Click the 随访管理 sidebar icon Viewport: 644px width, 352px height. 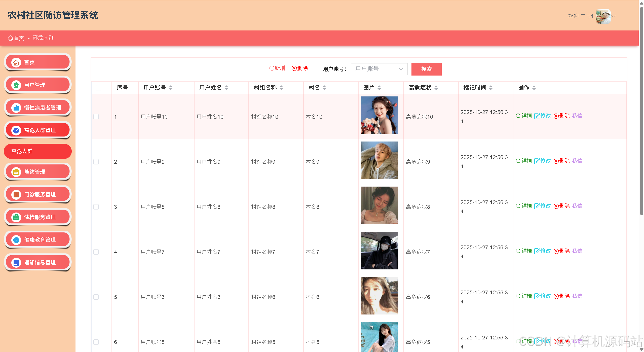click(16, 172)
